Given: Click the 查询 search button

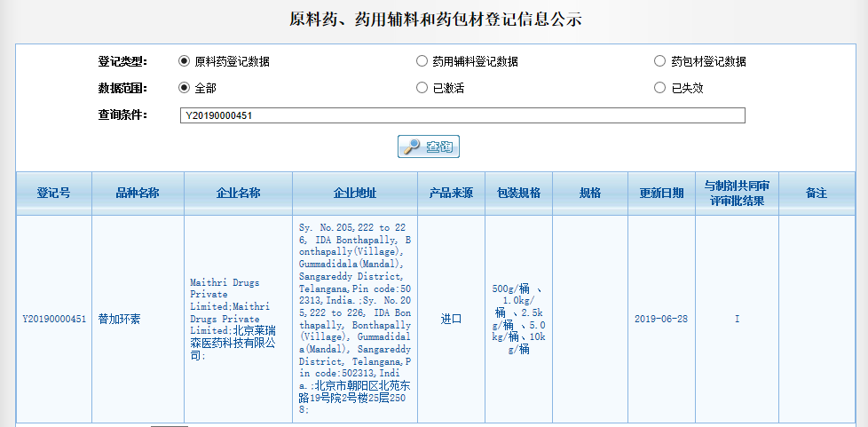Looking at the screenshot, I should pos(429,146).
